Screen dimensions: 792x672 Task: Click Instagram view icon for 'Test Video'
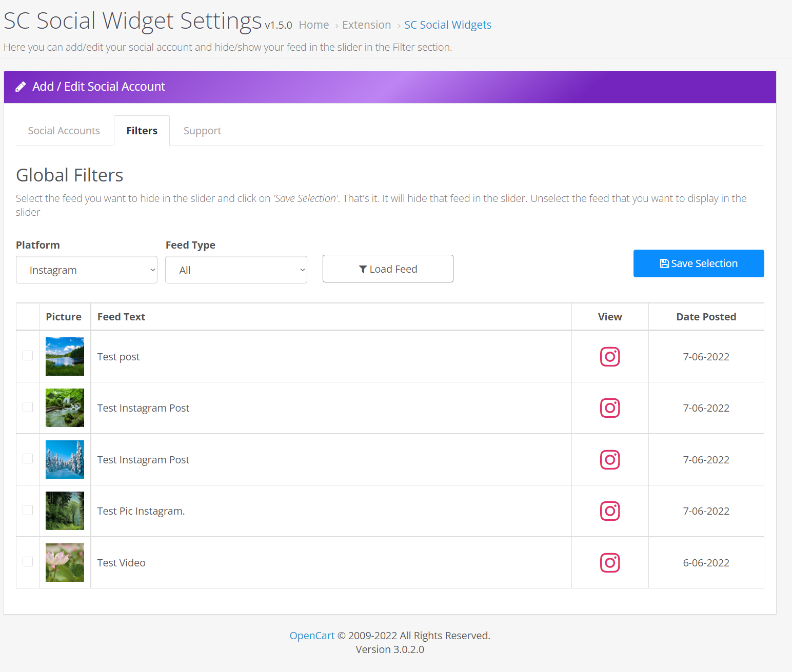610,563
